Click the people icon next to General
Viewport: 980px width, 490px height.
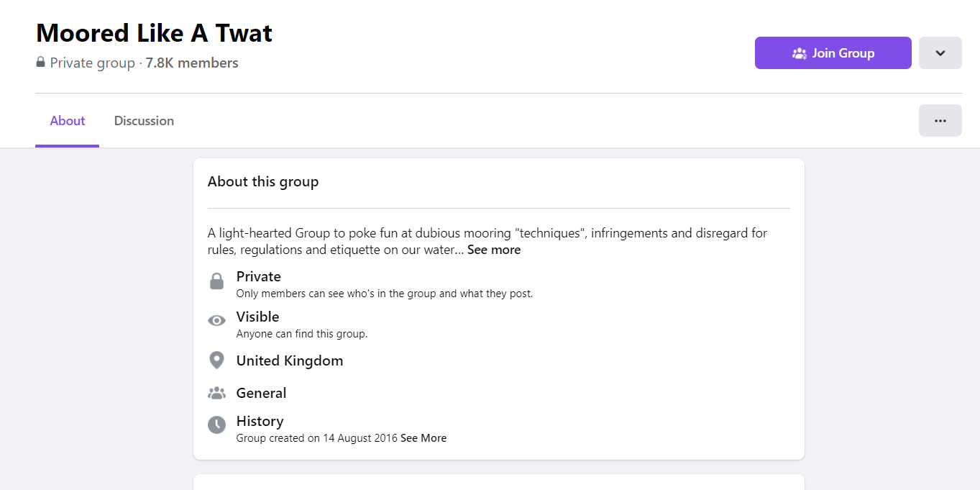[216, 393]
